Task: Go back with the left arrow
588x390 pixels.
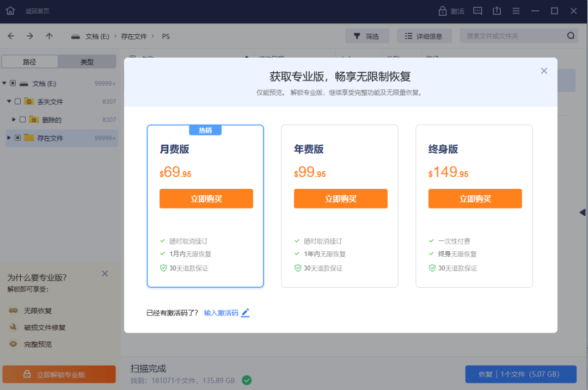Action: tap(11, 36)
